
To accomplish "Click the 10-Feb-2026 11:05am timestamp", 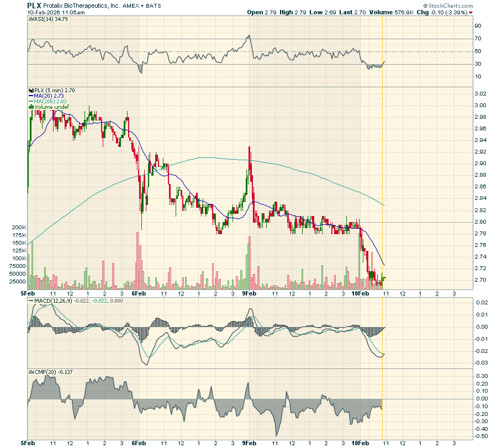I will tap(56, 12).
